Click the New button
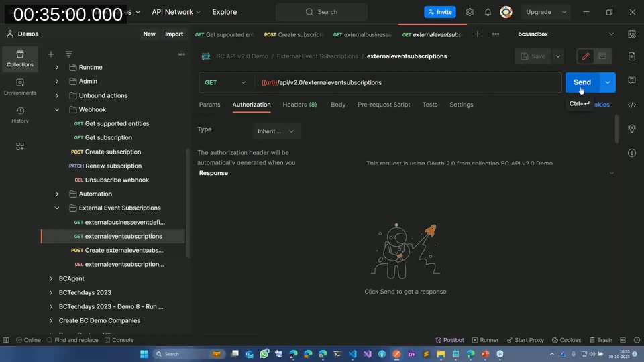The height and width of the screenshot is (362, 644). coord(149,34)
